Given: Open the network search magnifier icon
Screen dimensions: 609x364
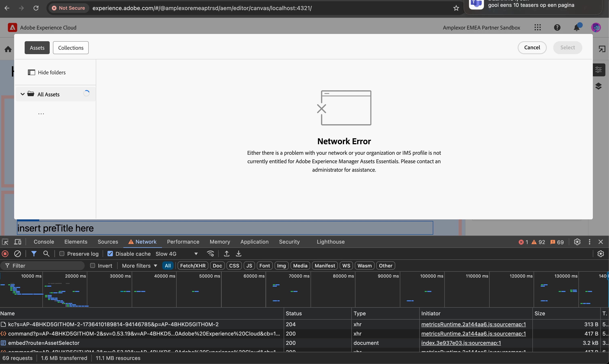Looking at the screenshot, I should 46,254.
